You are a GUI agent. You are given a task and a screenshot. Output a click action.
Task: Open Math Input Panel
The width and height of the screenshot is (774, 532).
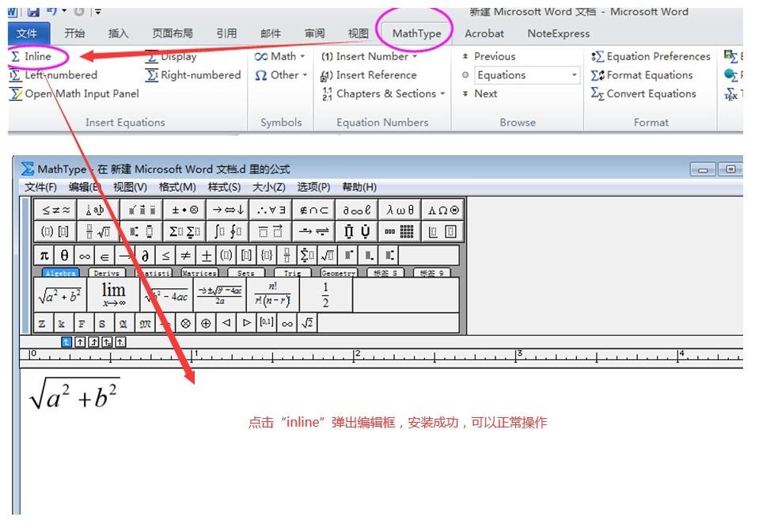coord(74,94)
